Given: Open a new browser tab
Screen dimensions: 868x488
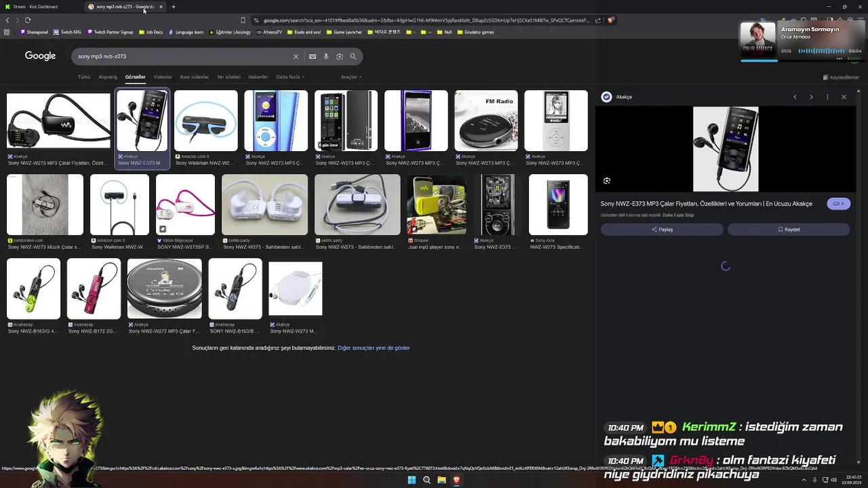Looking at the screenshot, I should coord(173,7).
